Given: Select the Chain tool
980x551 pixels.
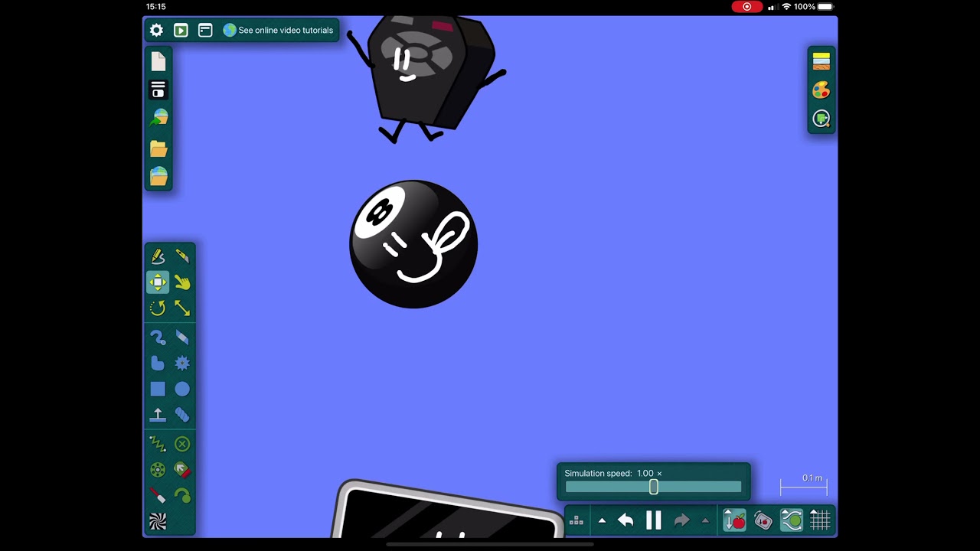Looking at the screenshot, I should pos(182,415).
